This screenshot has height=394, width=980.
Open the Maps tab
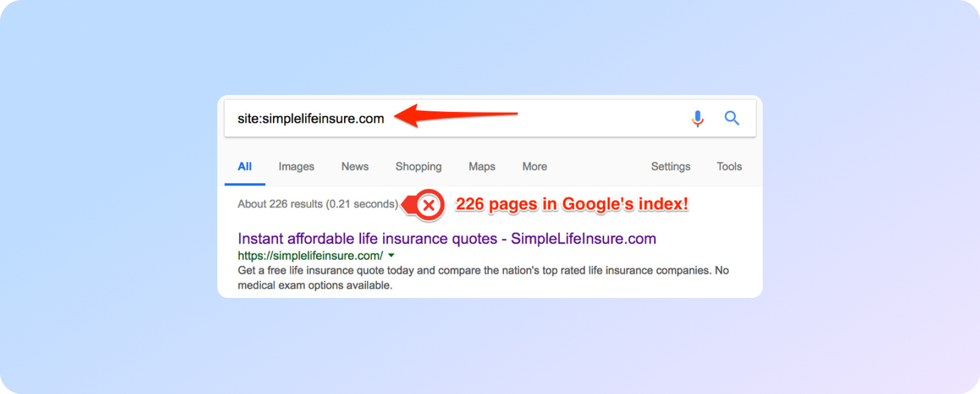(x=482, y=166)
